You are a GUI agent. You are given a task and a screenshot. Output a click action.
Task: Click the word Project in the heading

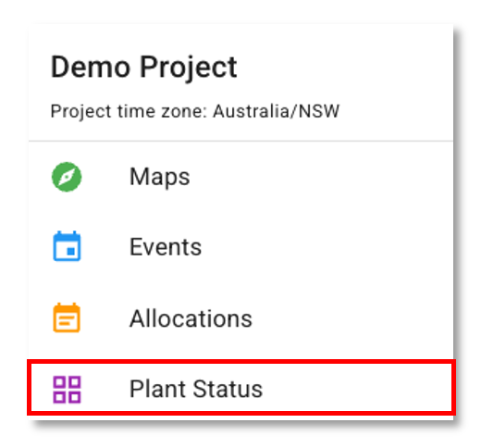[x=189, y=68]
